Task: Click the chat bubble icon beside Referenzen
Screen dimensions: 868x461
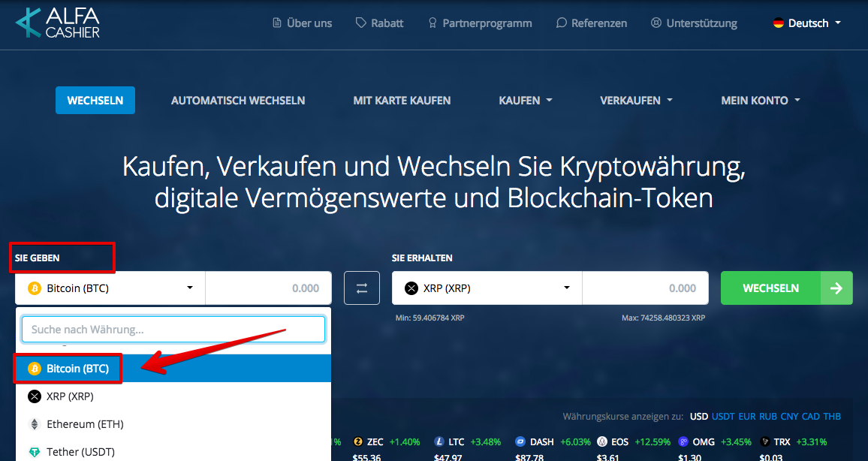Action: [x=562, y=23]
